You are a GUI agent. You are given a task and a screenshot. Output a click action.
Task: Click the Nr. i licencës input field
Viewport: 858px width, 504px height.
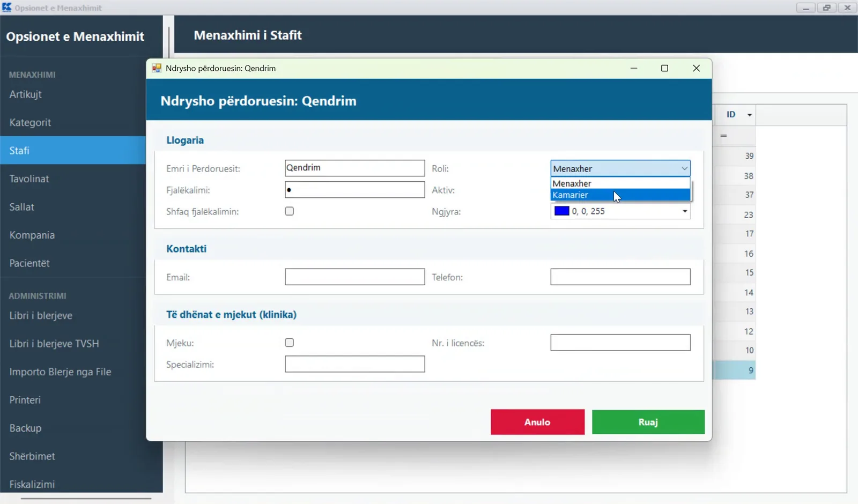620,343
